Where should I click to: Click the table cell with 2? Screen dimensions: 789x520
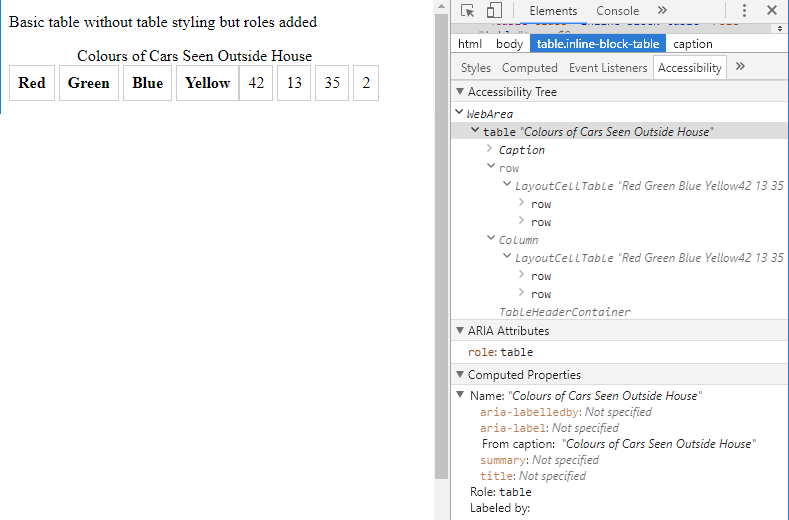pyautogui.click(x=366, y=83)
